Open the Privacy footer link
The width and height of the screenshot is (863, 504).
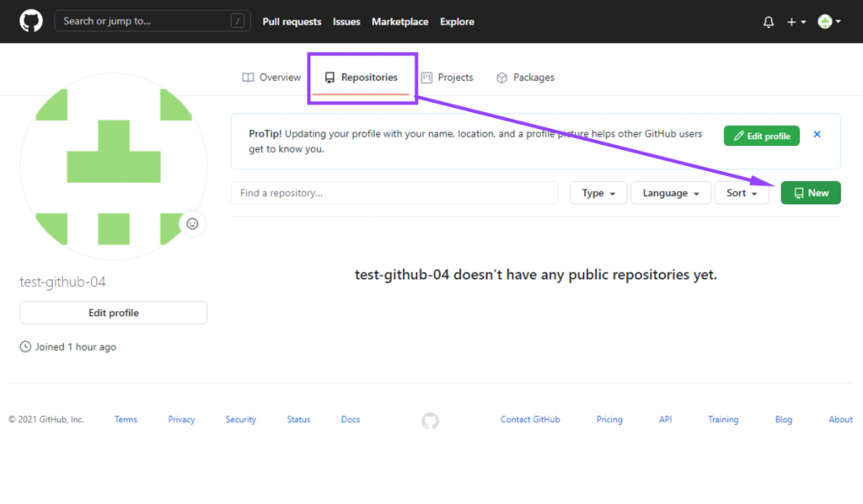click(x=181, y=419)
